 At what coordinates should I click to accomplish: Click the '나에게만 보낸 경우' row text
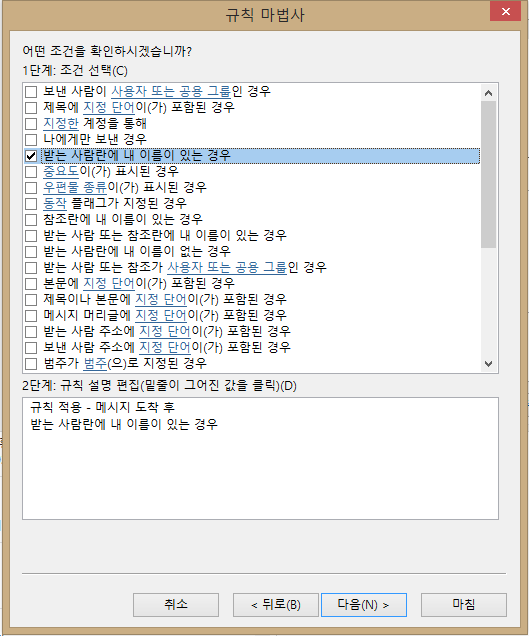tap(95, 140)
